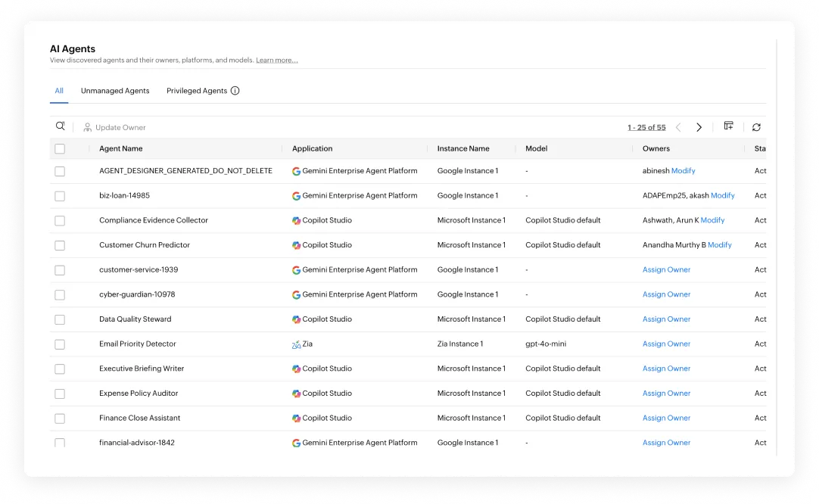Click Copilot icon in Finance Close Assistant row

coord(296,418)
